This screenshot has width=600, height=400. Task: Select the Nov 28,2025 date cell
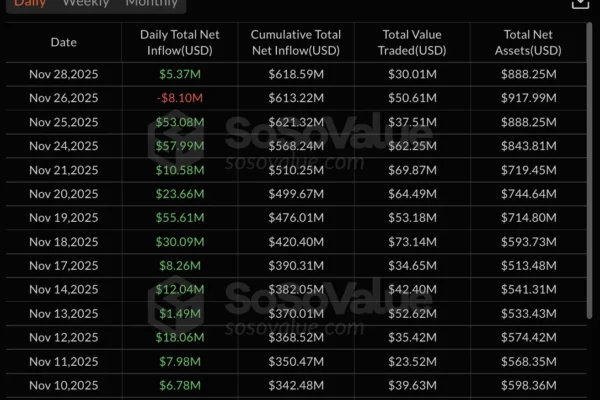coord(63,75)
